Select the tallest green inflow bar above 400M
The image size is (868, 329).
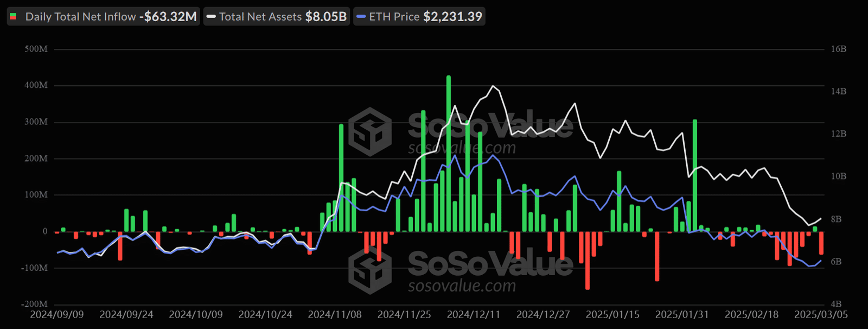(449, 152)
